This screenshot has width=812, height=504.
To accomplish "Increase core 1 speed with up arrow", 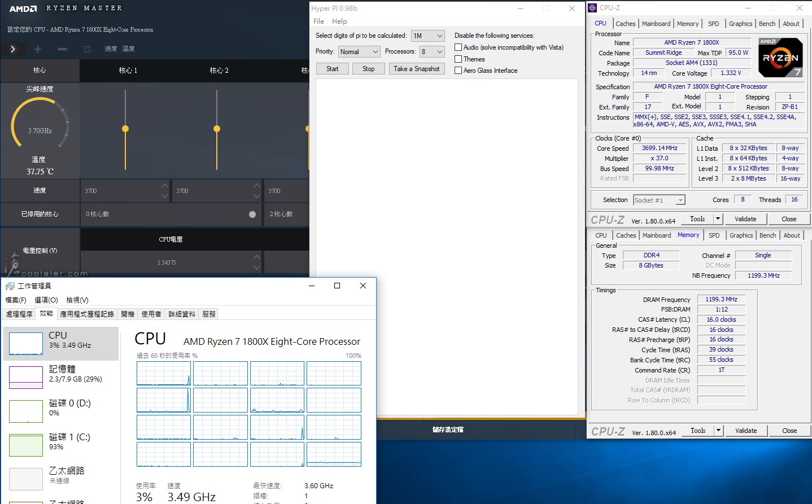I will (x=164, y=186).
